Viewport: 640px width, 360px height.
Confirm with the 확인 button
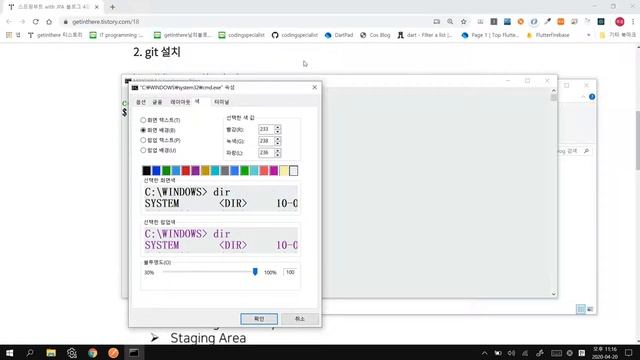pos(259,319)
